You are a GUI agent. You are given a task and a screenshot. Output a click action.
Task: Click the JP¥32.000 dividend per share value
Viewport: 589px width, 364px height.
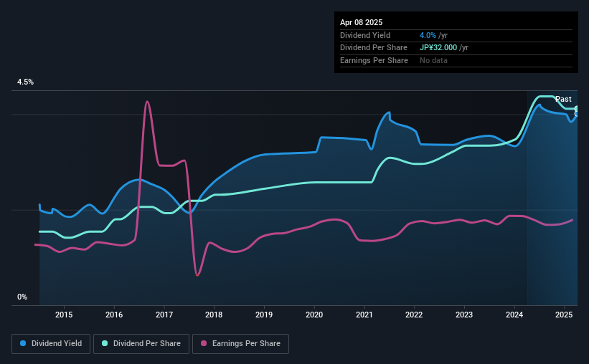pyautogui.click(x=438, y=48)
